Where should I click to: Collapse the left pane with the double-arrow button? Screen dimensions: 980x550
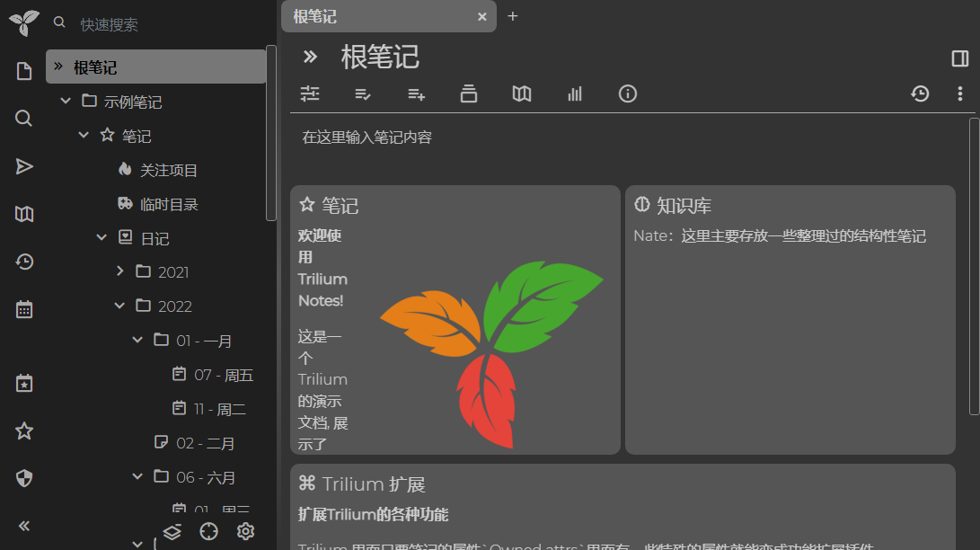pos(23,527)
